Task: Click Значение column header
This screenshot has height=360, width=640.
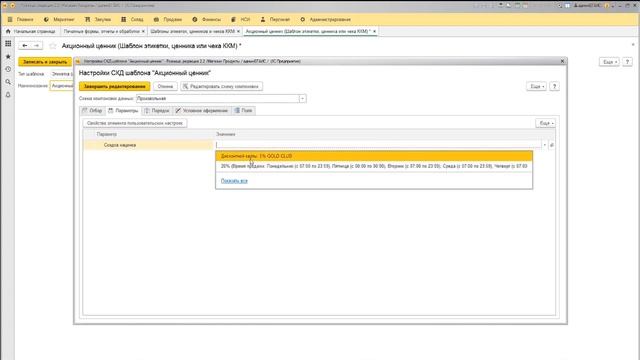Action: (226, 134)
